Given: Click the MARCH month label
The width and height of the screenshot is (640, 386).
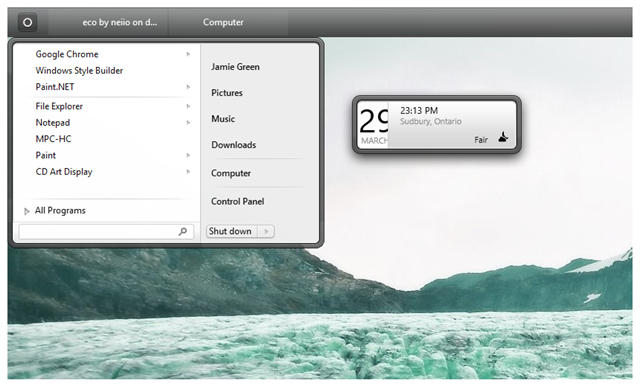Looking at the screenshot, I should [x=374, y=141].
